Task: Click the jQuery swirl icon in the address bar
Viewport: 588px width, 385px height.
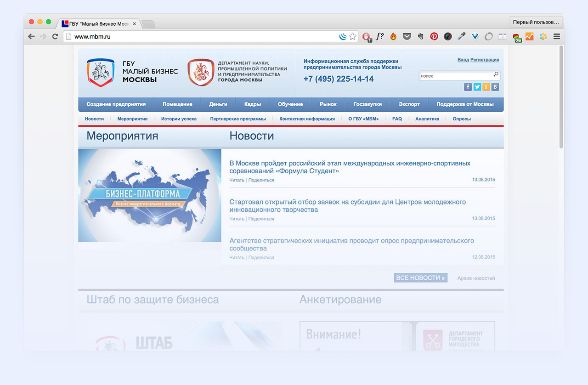Action: point(343,36)
